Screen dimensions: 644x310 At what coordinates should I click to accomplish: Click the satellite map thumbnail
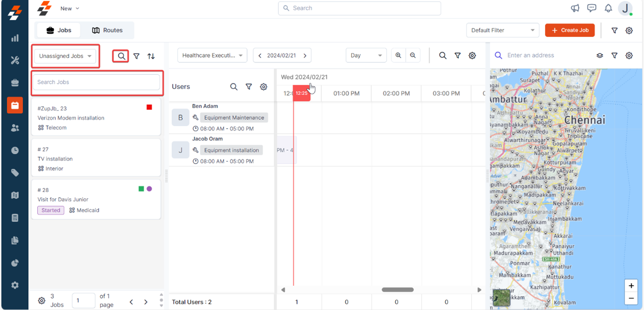tap(502, 298)
